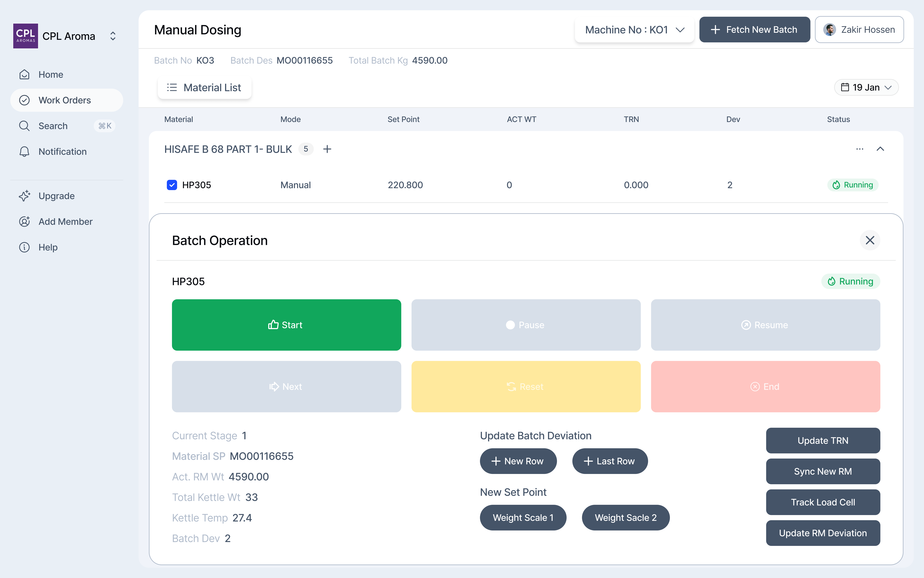Click the Dev column header

(x=733, y=119)
